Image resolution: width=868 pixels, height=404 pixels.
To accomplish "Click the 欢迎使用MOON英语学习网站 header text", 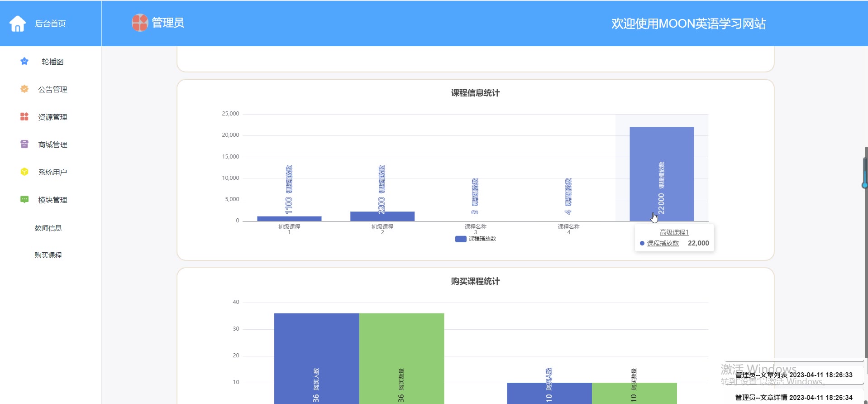I will point(688,24).
